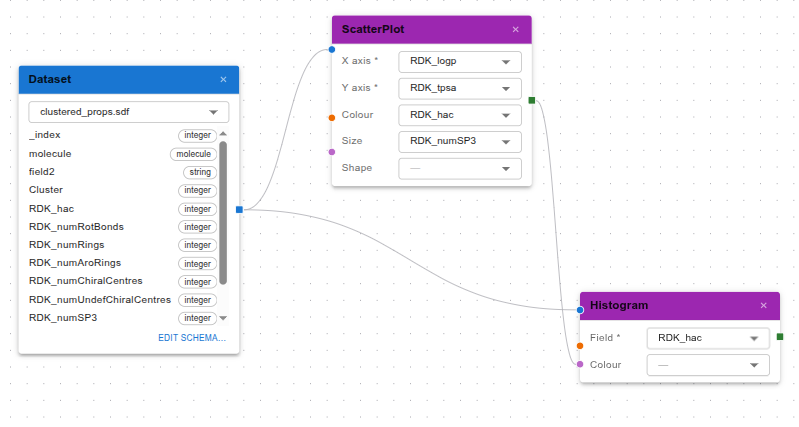Click the purple Colour port on the Histogram node
Viewport: 799px width, 427px height.
[580, 364]
